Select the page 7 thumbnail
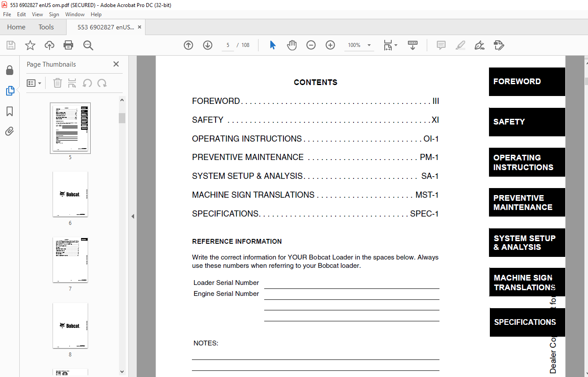The image size is (588, 377). (x=70, y=260)
